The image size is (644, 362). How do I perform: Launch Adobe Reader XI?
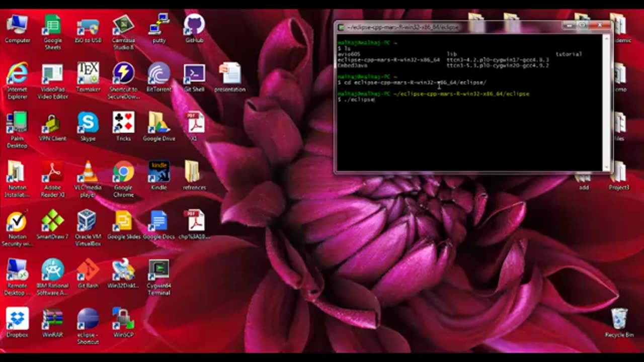coord(52,179)
